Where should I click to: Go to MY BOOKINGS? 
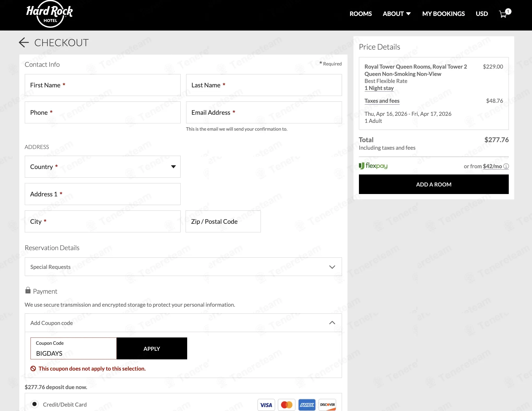[x=444, y=14]
